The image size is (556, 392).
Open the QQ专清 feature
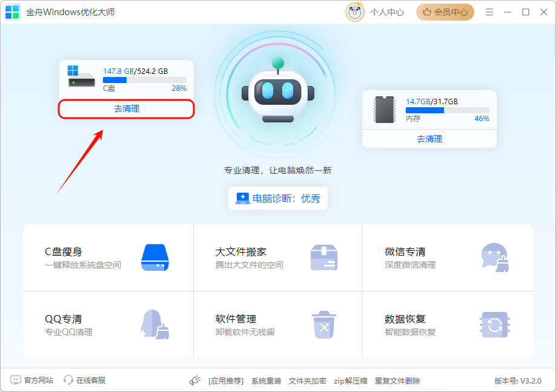[x=108, y=325]
